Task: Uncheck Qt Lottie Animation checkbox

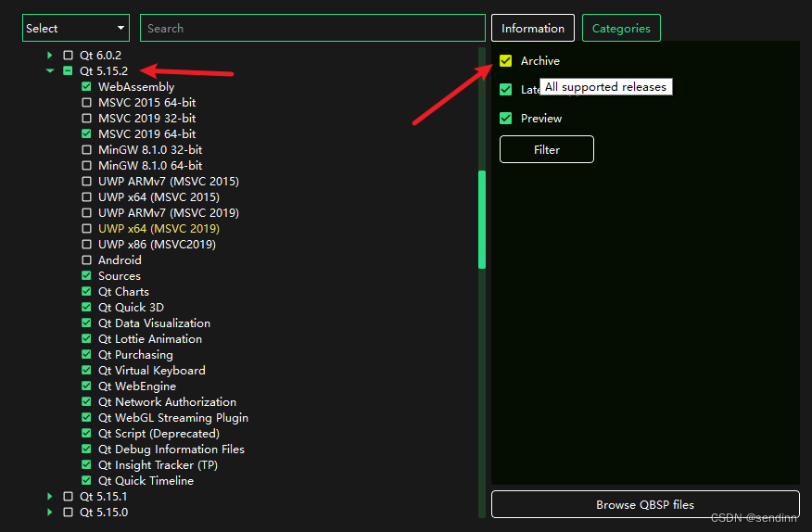Action: 86,339
